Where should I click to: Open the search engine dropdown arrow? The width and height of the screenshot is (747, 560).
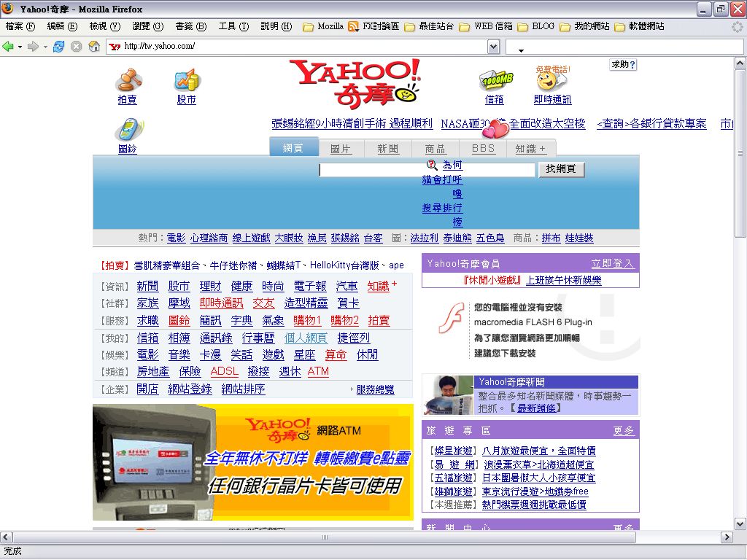[x=521, y=50]
